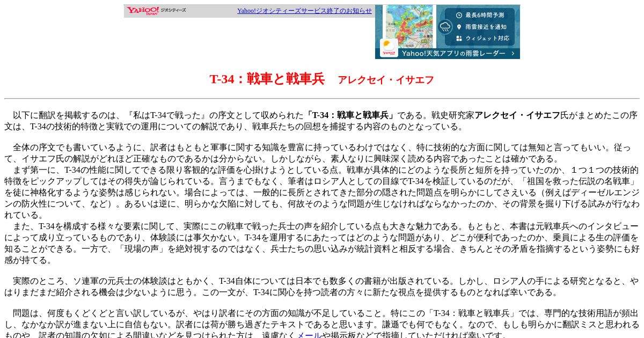The height and width of the screenshot is (338, 644).
Task: Click the rain cloud icon in the ad
Action: click(x=445, y=26)
